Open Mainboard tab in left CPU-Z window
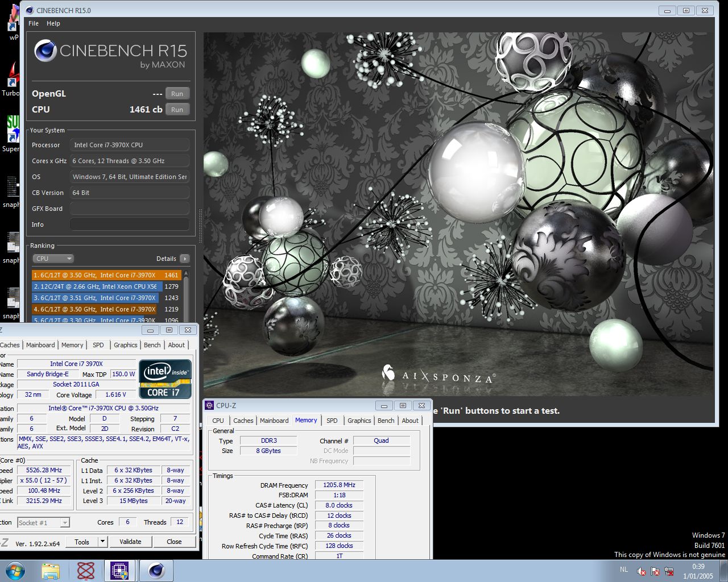Screen dimensions: 728x582 coord(40,345)
